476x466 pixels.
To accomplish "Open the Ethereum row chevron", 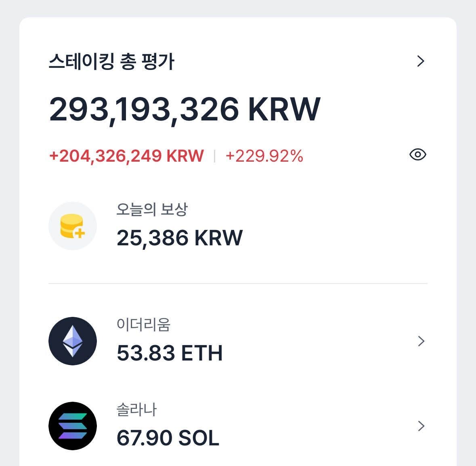I will pos(421,341).
